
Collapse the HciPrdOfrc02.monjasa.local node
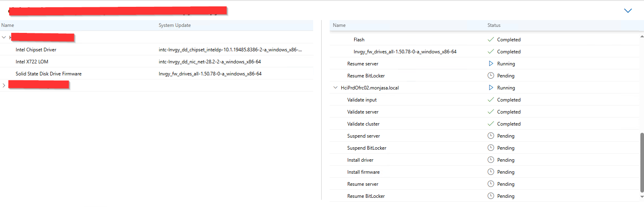click(336, 88)
